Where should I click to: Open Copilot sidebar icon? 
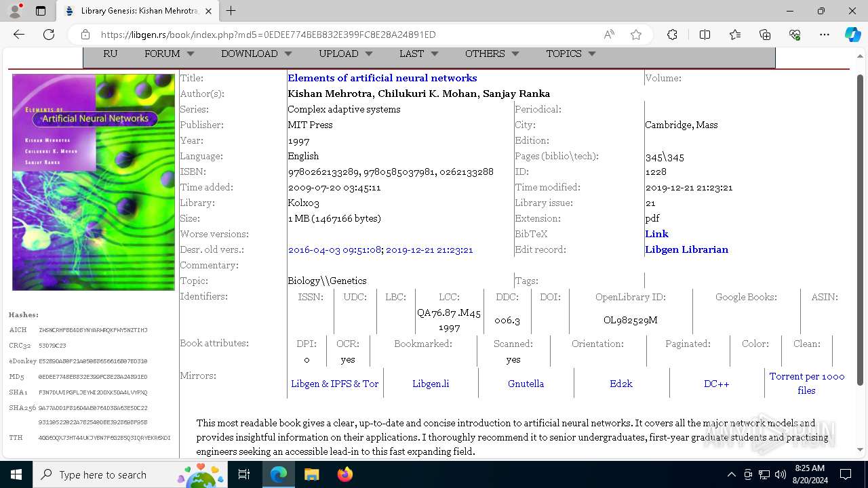pyautogui.click(x=852, y=35)
